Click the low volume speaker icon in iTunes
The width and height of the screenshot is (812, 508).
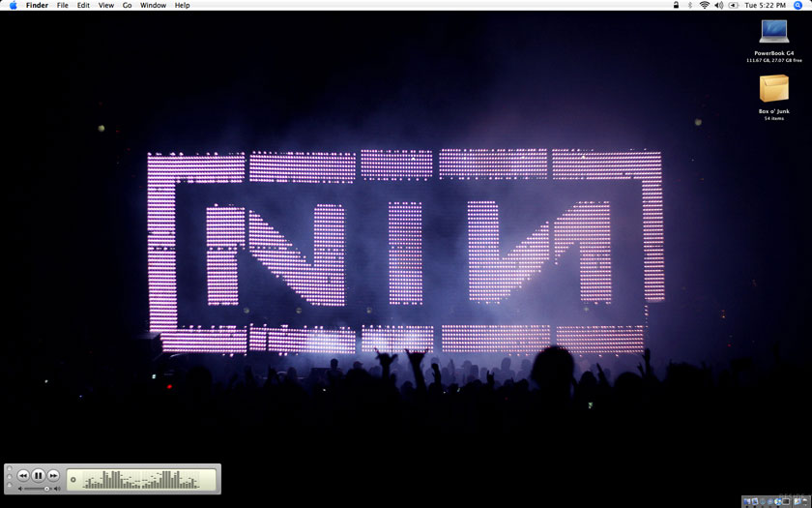click(20, 489)
